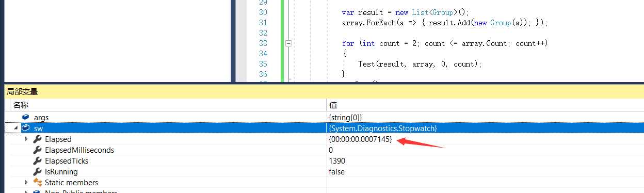Screen dimensions: 644x193
Task: Click the Test(result, array, 0, count) line
Action: 420,64
